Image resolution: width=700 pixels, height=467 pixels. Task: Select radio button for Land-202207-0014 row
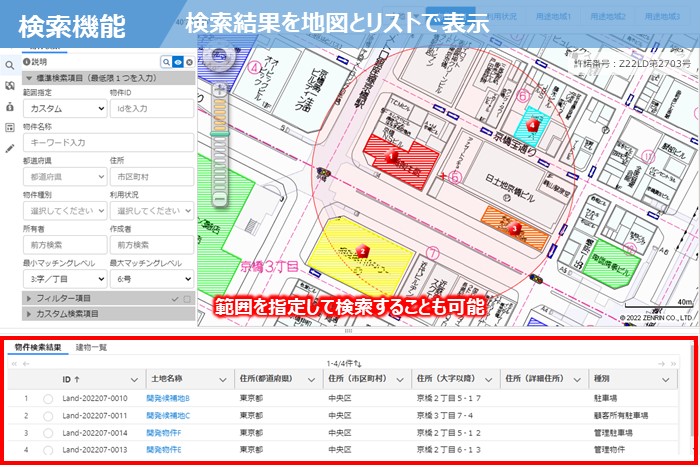pyautogui.click(x=47, y=433)
